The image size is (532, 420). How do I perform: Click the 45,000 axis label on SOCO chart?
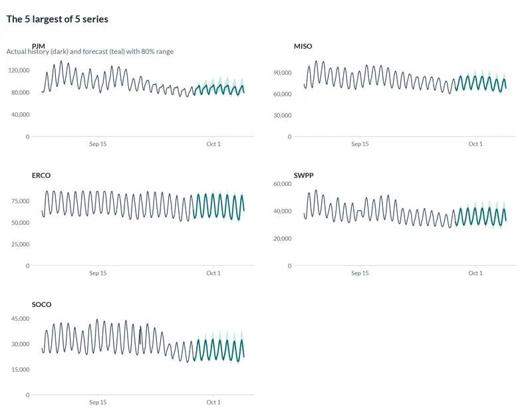coord(21,318)
